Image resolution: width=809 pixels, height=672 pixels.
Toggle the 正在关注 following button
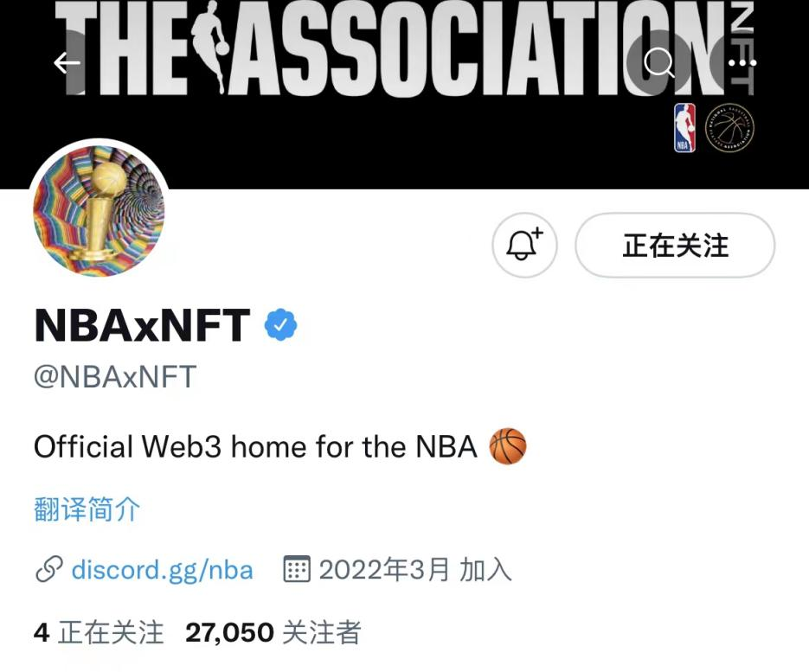(x=675, y=245)
